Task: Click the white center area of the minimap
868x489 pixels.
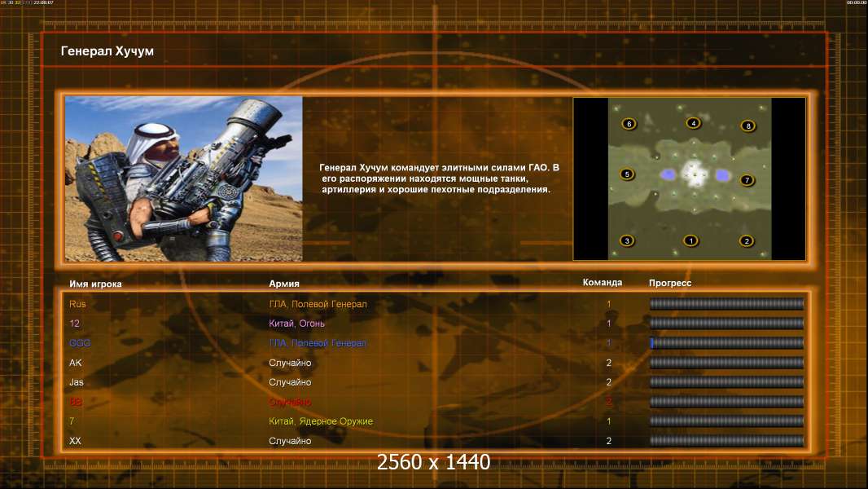Action: pyautogui.click(x=695, y=174)
